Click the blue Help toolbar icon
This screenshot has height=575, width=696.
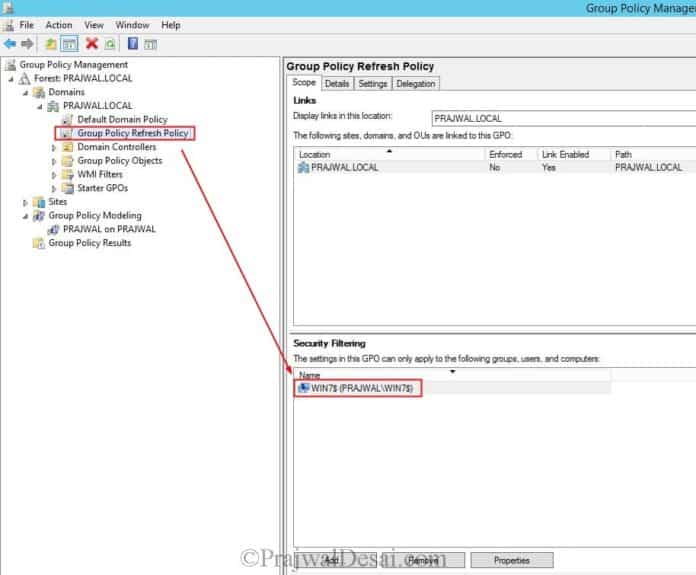(133, 44)
